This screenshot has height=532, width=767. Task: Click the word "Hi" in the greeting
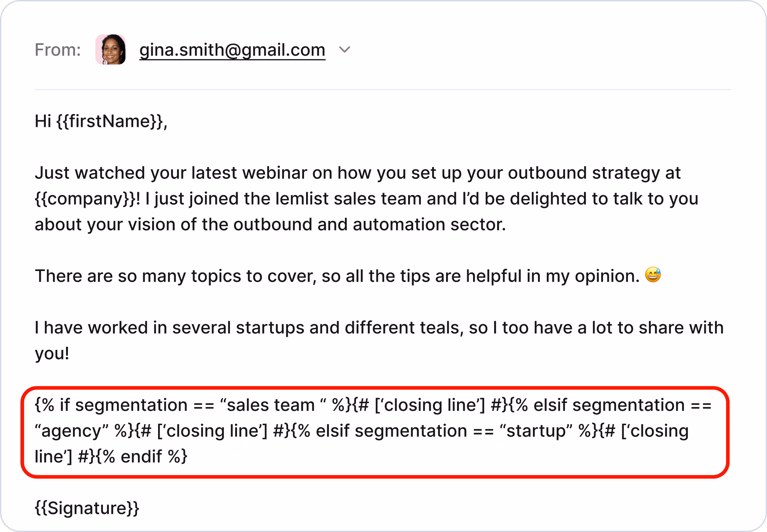click(43, 121)
